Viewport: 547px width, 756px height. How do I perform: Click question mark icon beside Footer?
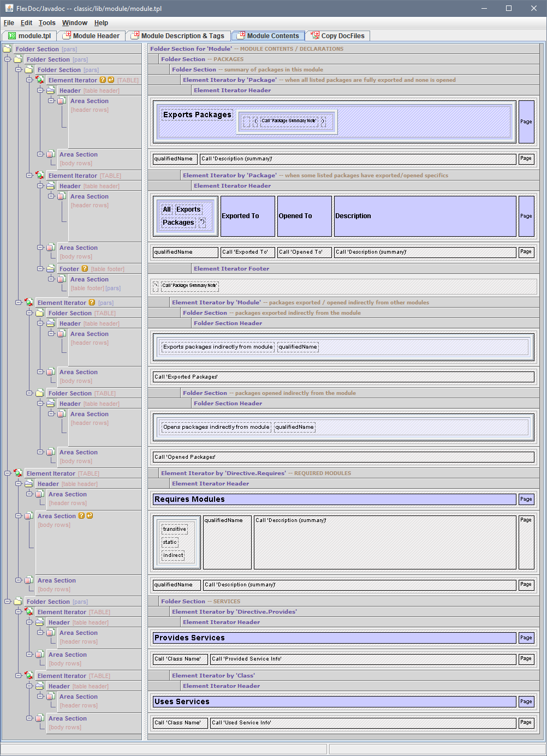click(x=85, y=269)
